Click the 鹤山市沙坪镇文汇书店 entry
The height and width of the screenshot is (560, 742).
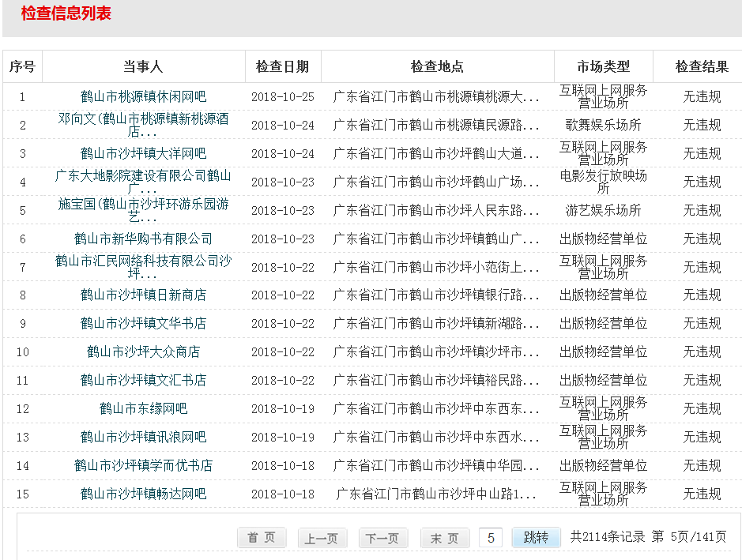coord(143,380)
